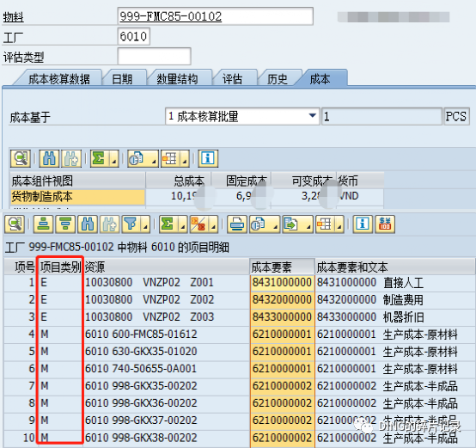The height and width of the screenshot is (448, 476).
Task: Click the currency calculator icon
Action: (385, 224)
